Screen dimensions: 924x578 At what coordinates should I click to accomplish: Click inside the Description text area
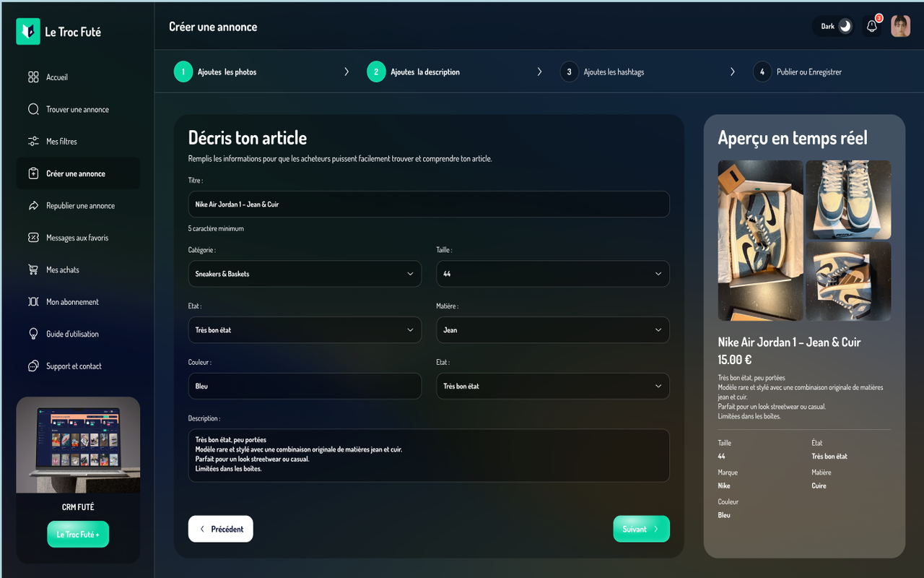(x=429, y=456)
